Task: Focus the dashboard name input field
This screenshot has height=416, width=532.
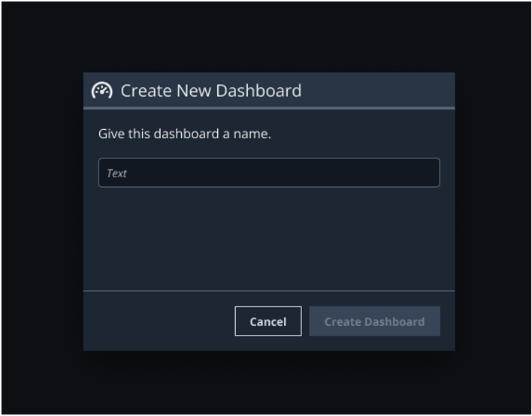Action: [x=268, y=173]
